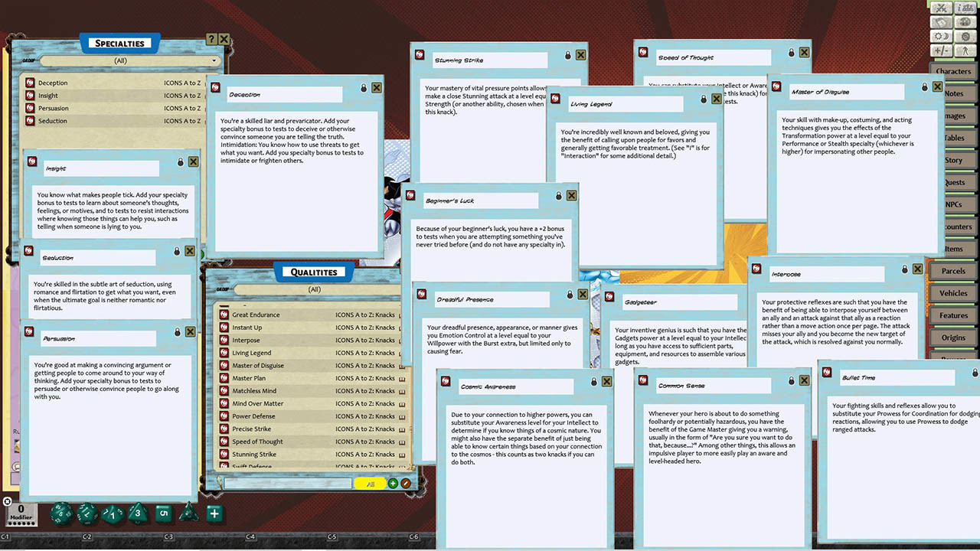Click the link icon next to Deception in list
Image resolution: width=980 pixels, height=551 pixels.
click(x=30, y=83)
